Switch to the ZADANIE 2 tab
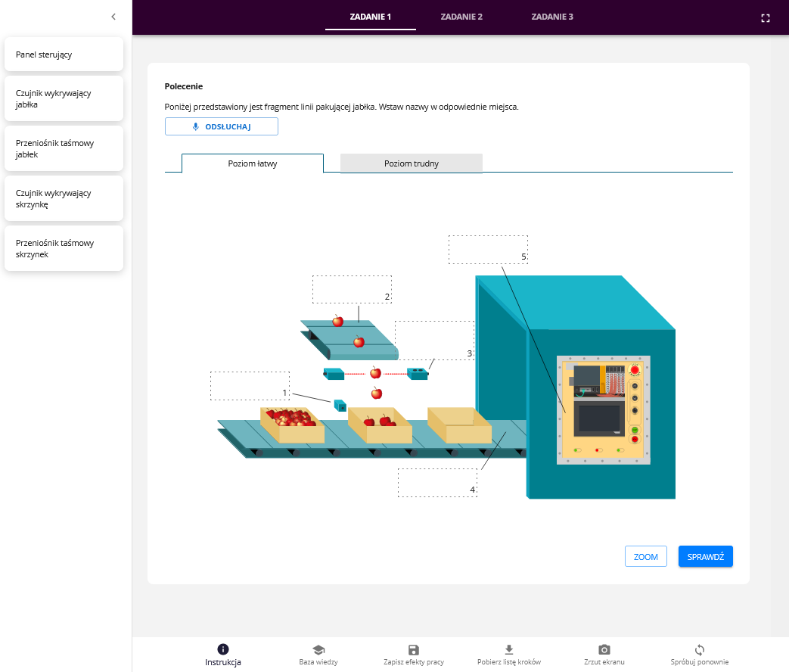The image size is (789, 672). [461, 17]
